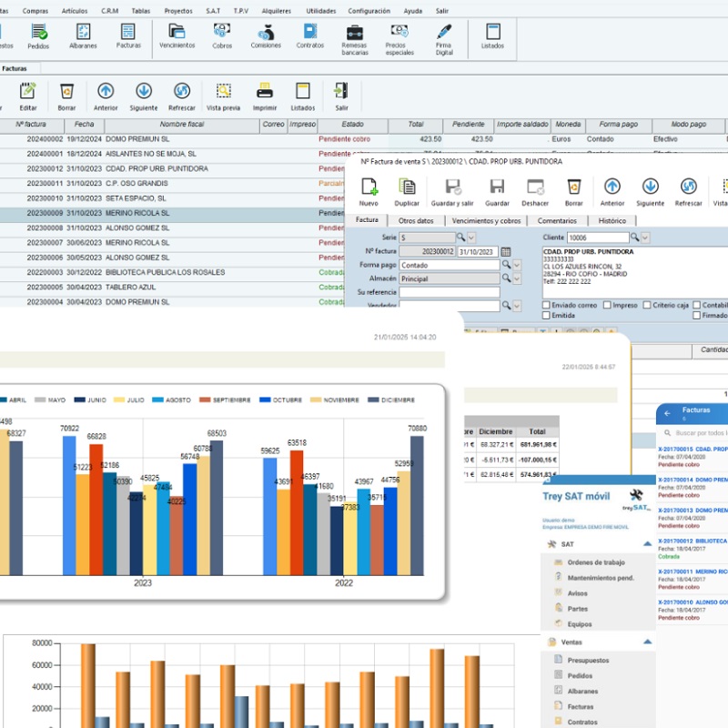Open the Serie dropdown arrow
728x728 pixels.
click(x=471, y=238)
